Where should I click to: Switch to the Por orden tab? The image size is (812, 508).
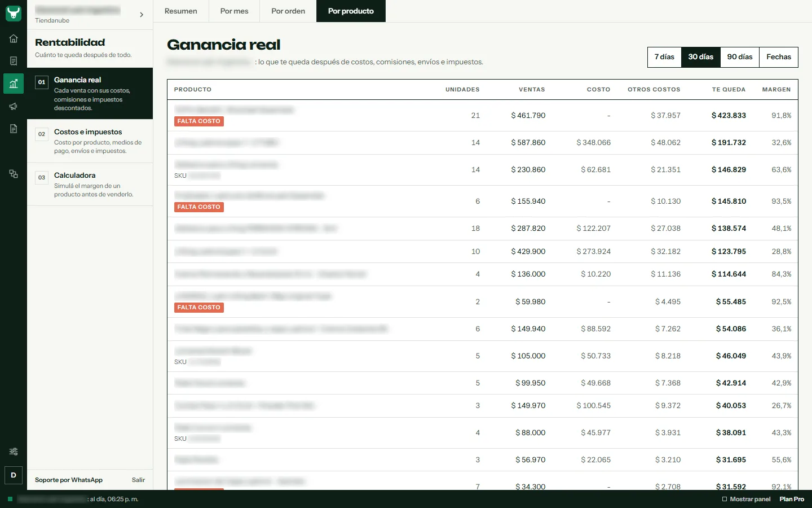pyautogui.click(x=288, y=11)
